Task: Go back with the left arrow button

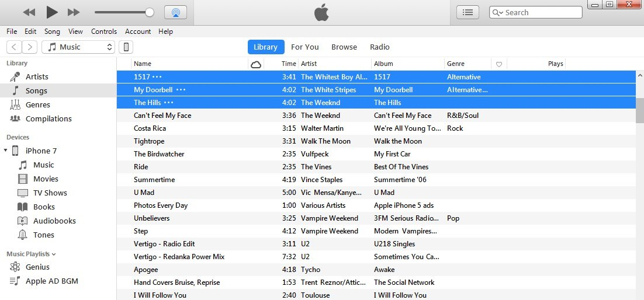Action: pos(14,47)
